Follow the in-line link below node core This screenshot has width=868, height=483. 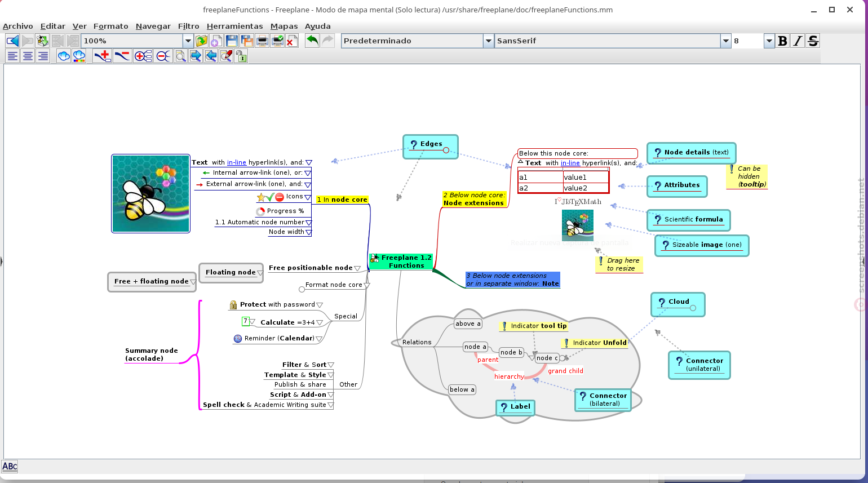[x=570, y=163]
